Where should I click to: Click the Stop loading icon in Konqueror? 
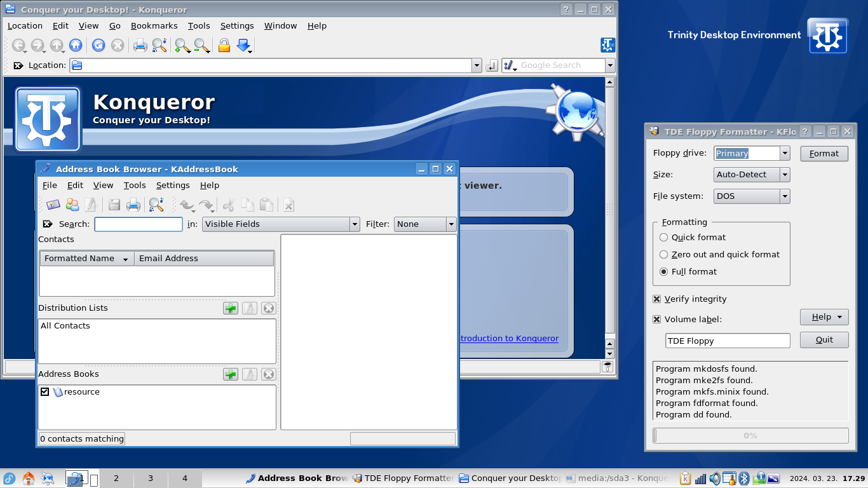(x=118, y=45)
